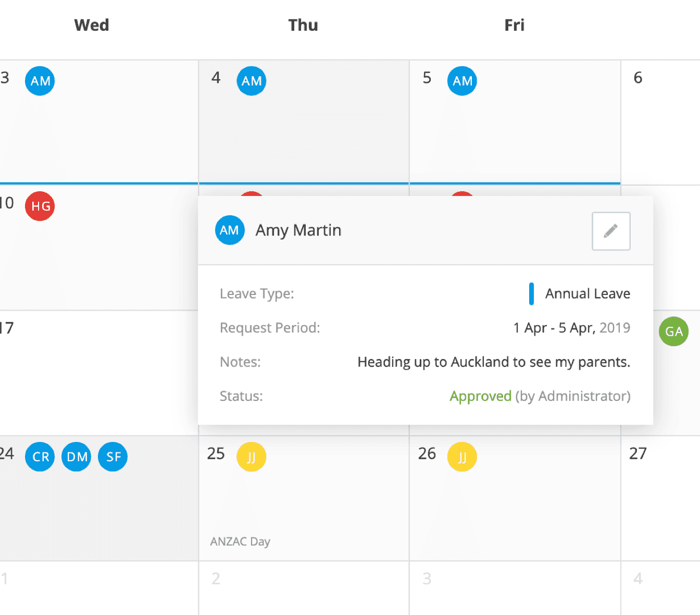This screenshot has width=700, height=615.
Task: Select the AM avatar on Thursday April 4
Action: (252, 81)
